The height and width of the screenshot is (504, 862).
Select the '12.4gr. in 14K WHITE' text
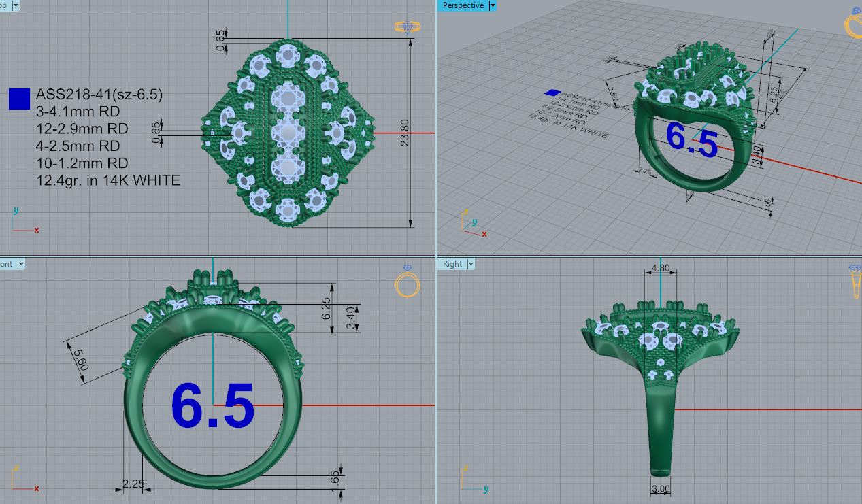click(108, 180)
